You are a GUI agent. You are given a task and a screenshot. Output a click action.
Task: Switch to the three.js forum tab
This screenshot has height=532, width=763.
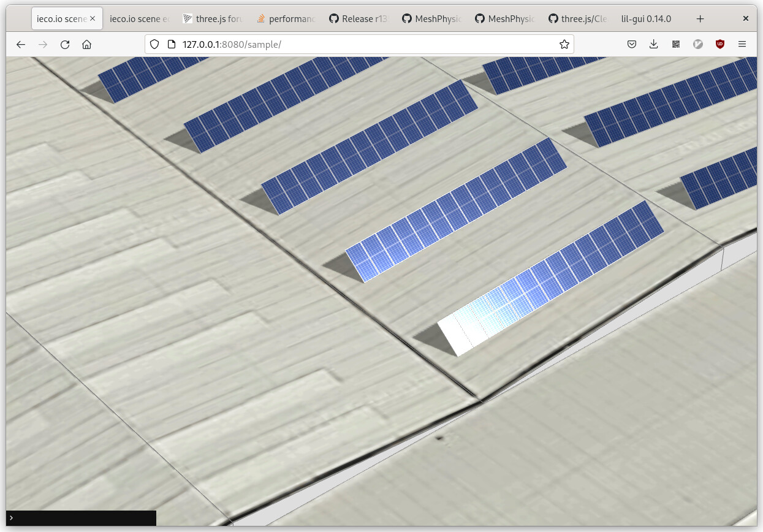213,19
